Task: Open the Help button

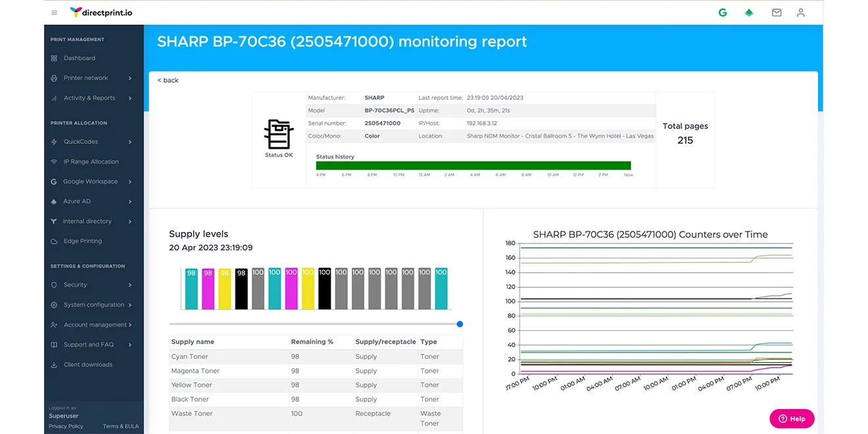Action: coord(792,419)
